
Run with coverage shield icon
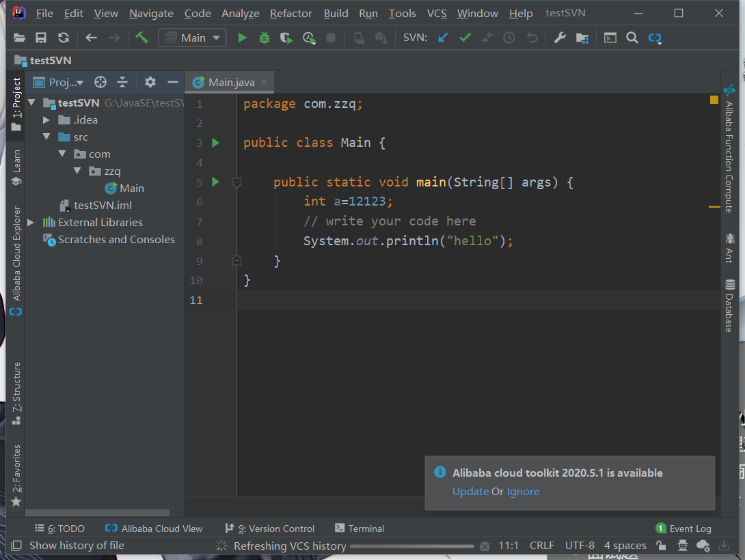(x=286, y=38)
